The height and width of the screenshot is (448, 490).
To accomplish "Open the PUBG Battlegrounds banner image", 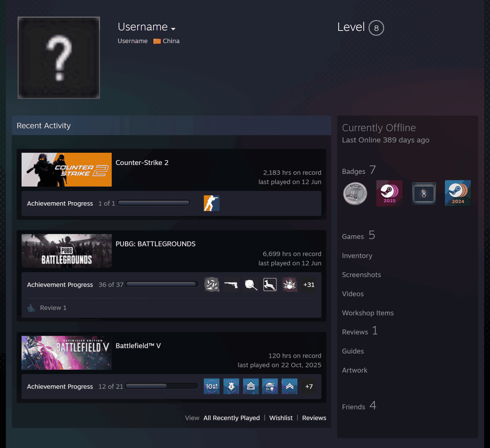I will coord(67,251).
